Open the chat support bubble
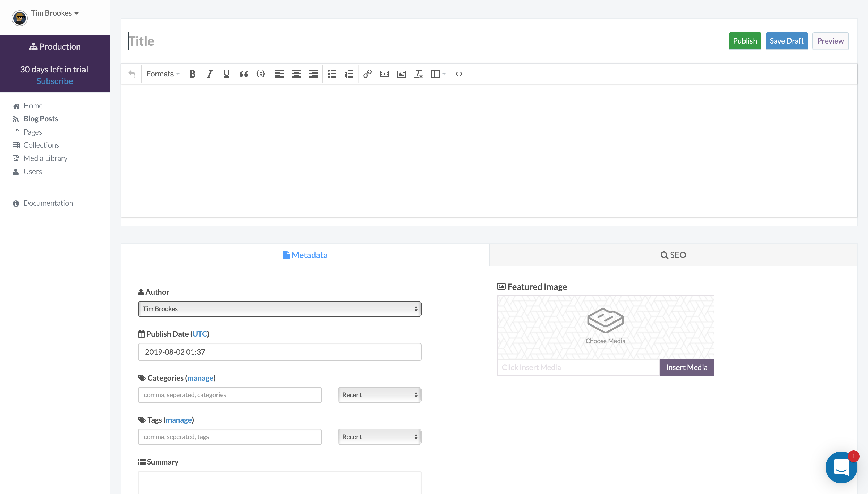 pyautogui.click(x=841, y=467)
